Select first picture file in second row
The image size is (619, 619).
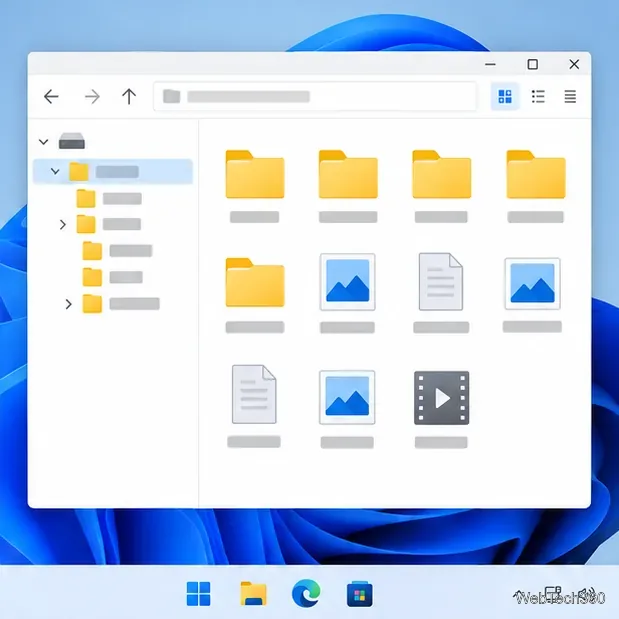pyautogui.click(x=347, y=282)
